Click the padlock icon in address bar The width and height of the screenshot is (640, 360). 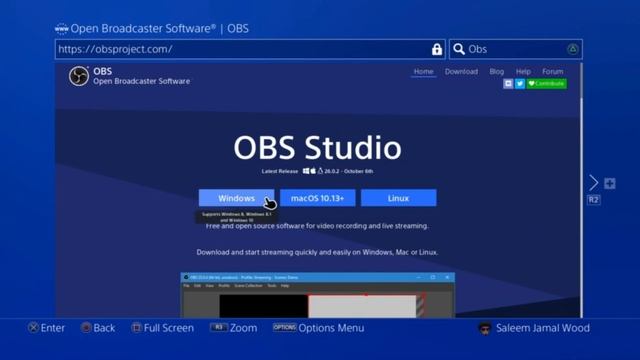click(x=437, y=49)
